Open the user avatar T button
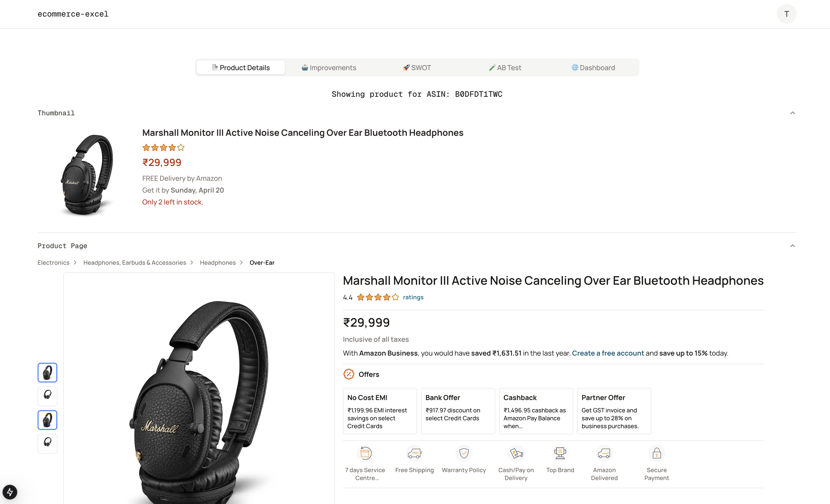The height and width of the screenshot is (504, 830). [787, 14]
